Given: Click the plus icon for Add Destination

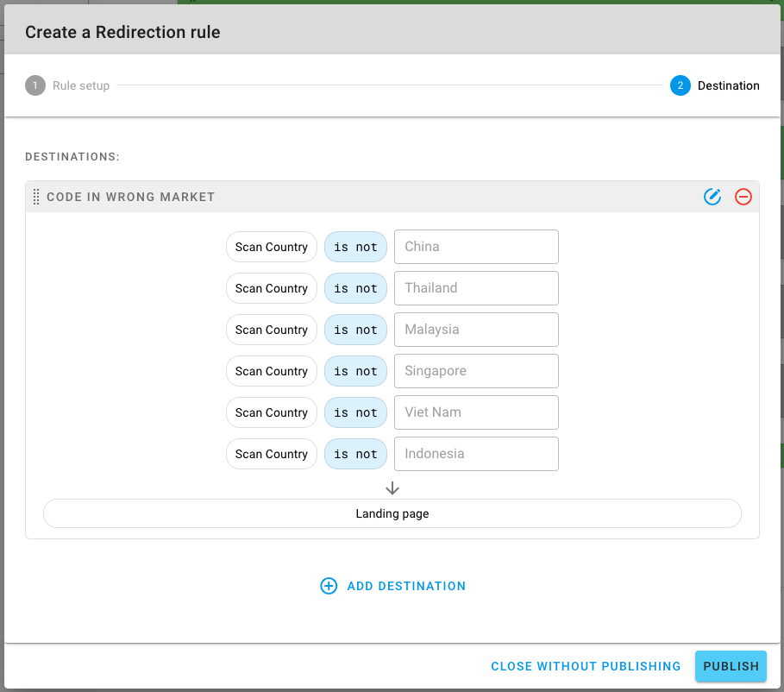Looking at the screenshot, I should coord(329,586).
